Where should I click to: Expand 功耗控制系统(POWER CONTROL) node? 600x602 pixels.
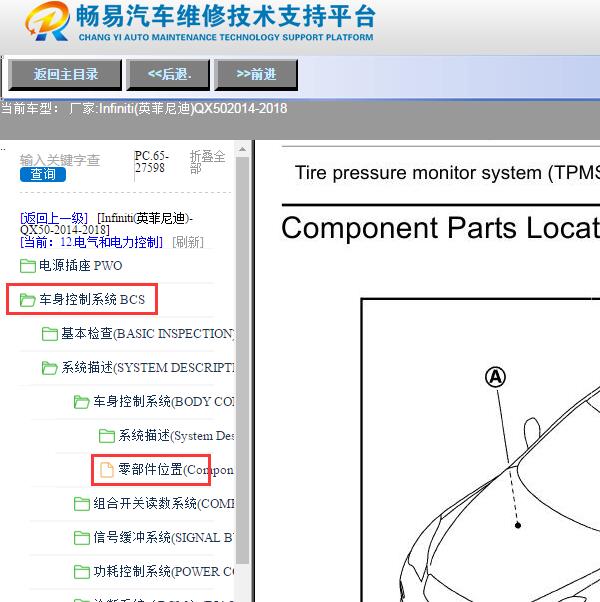pos(164,571)
